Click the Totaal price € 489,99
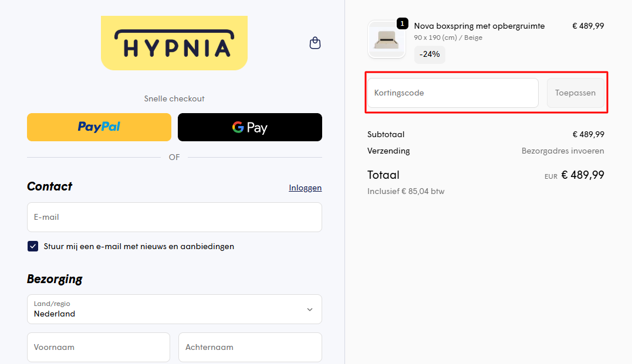The width and height of the screenshot is (632, 364). (x=582, y=175)
